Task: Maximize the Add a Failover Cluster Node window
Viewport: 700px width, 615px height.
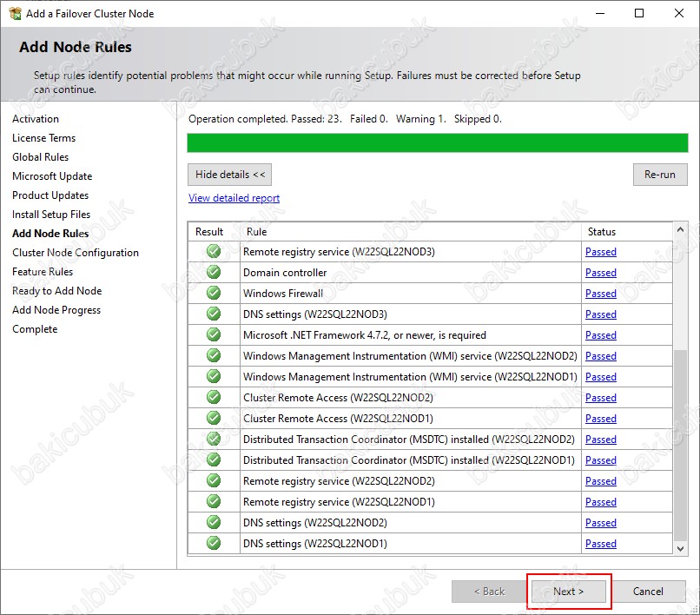Action: tap(639, 13)
